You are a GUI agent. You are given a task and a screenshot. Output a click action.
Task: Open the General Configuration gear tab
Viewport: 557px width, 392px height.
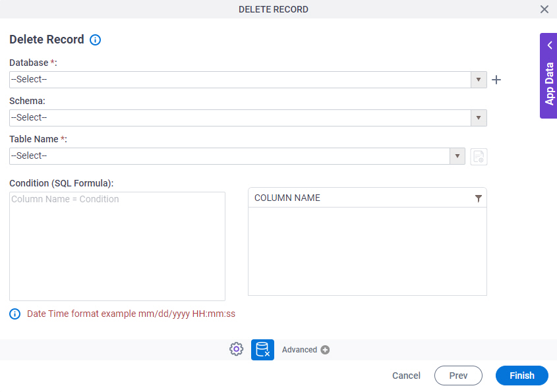click(236, 349)
